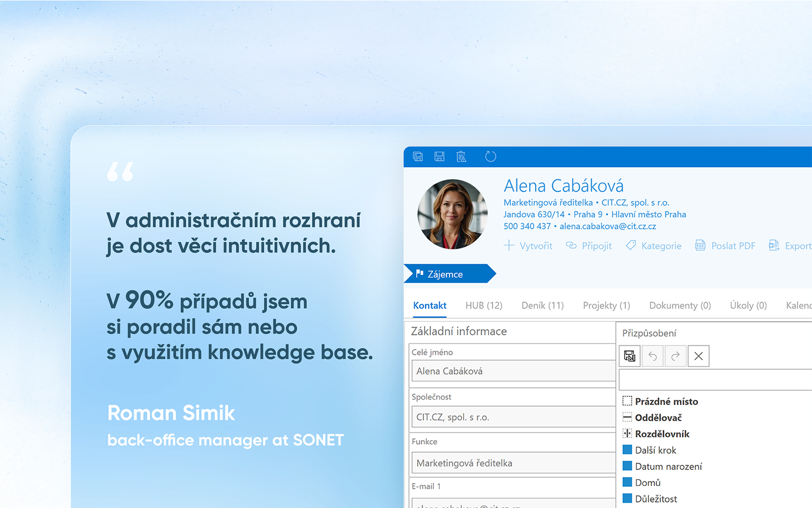Switch to the HUB (12) tab
The image size is (812, 508).
tap(484, 305)
